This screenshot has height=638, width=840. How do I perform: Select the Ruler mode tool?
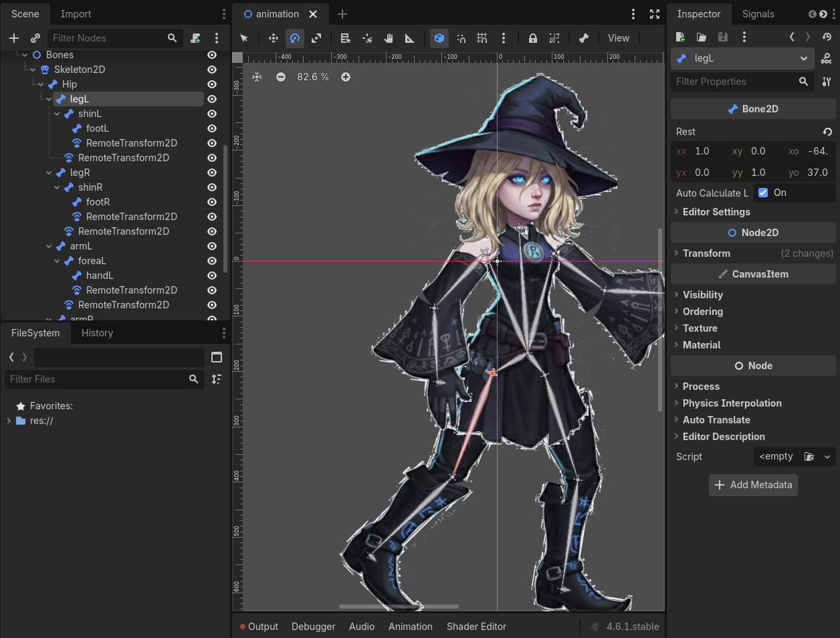(x=410, y=38)
